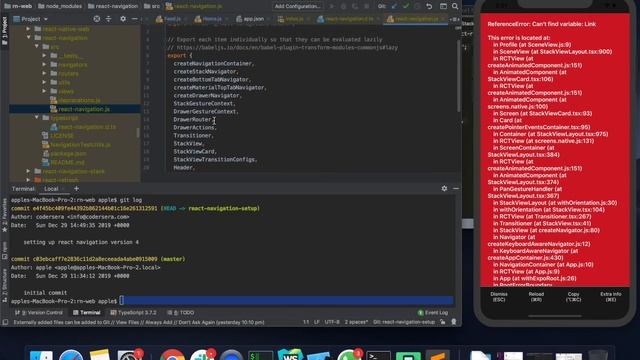Screen dimensions: 640x360
Task: Select the Local terminal session tab
Action: coord(51,189)
